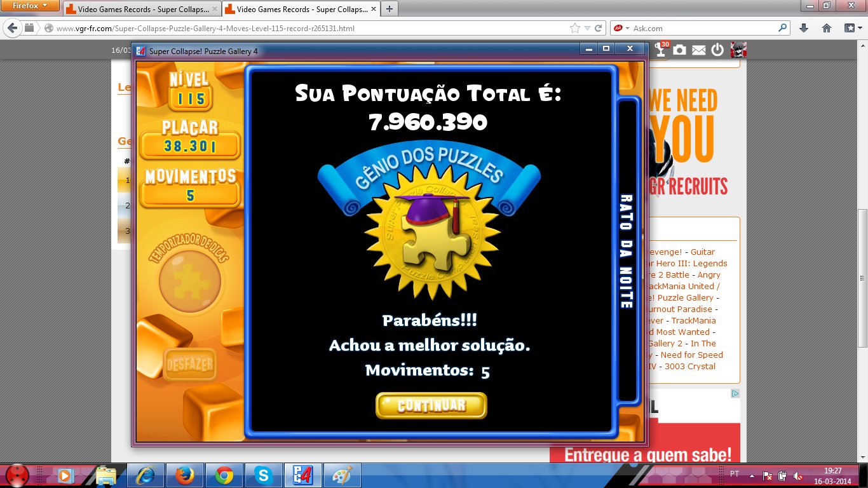The height and width of the screenshot is (488, 868).
Task: Bookmark page with the star icon
Action: pyautogui.click(x=575, y=28)
